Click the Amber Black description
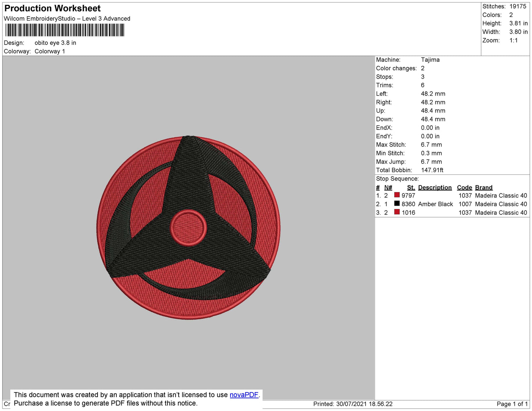532x411 pixels. (436, 204)
